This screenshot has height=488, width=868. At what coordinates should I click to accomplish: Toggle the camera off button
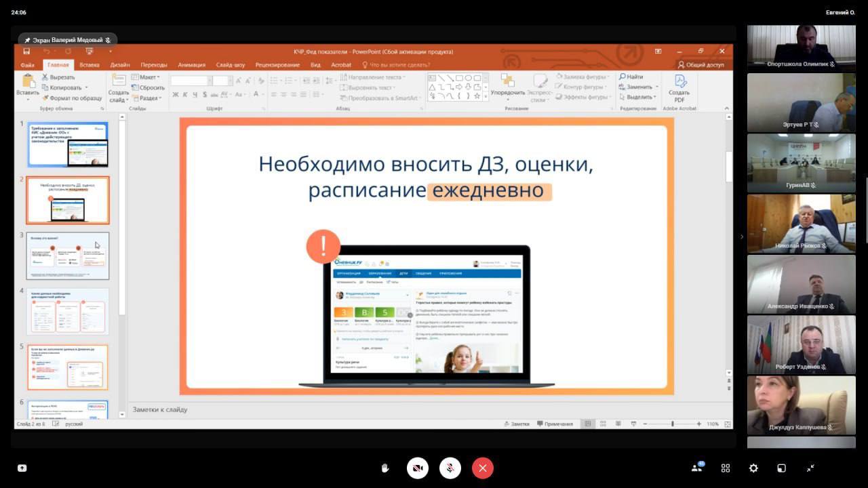point(418,468)
